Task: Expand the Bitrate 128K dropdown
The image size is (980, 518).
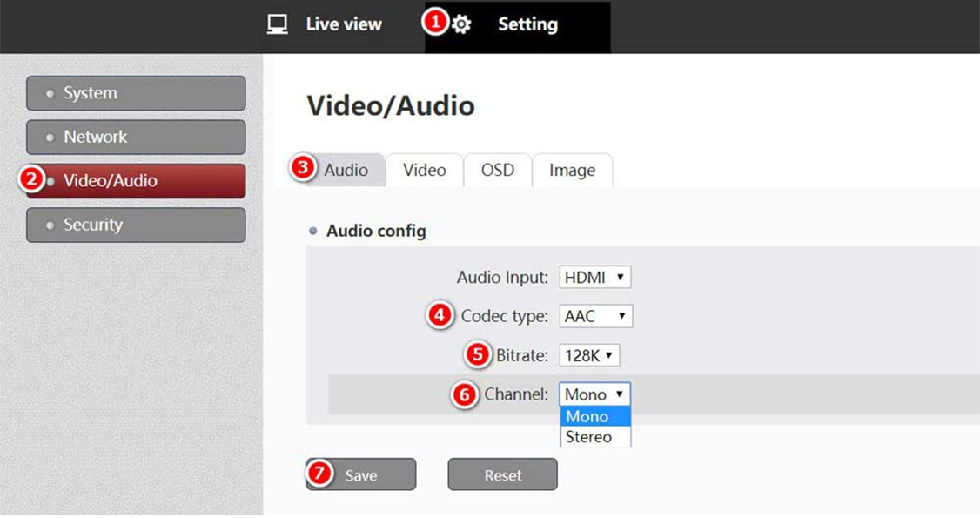Action: coord(589,355)
